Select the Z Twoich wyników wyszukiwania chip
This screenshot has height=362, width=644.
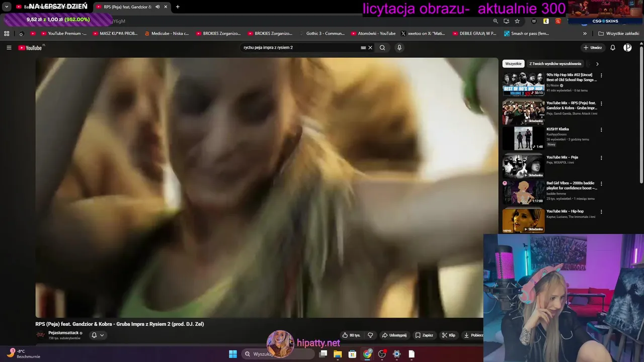[x=555, y=64]
